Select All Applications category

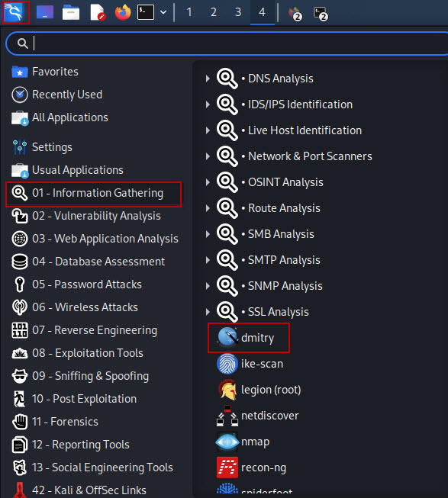click(x=60, y=118)
